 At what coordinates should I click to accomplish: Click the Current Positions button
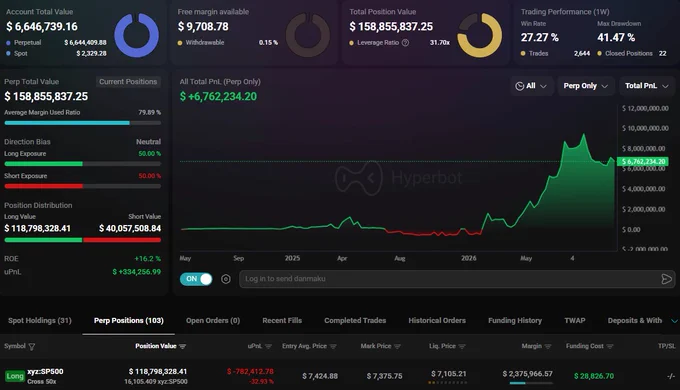(128, 82)
